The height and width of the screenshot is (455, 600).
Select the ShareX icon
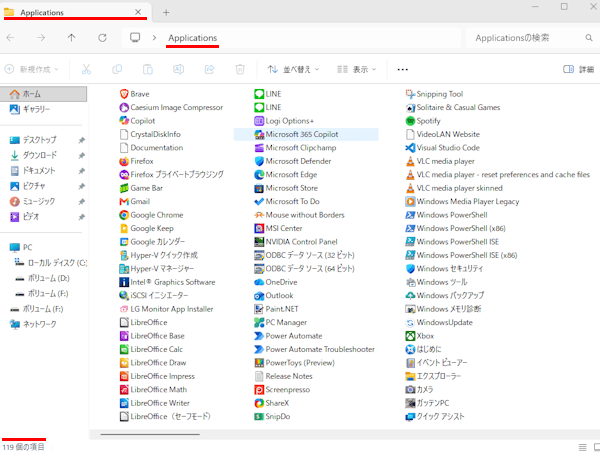(x=259, y=403)
